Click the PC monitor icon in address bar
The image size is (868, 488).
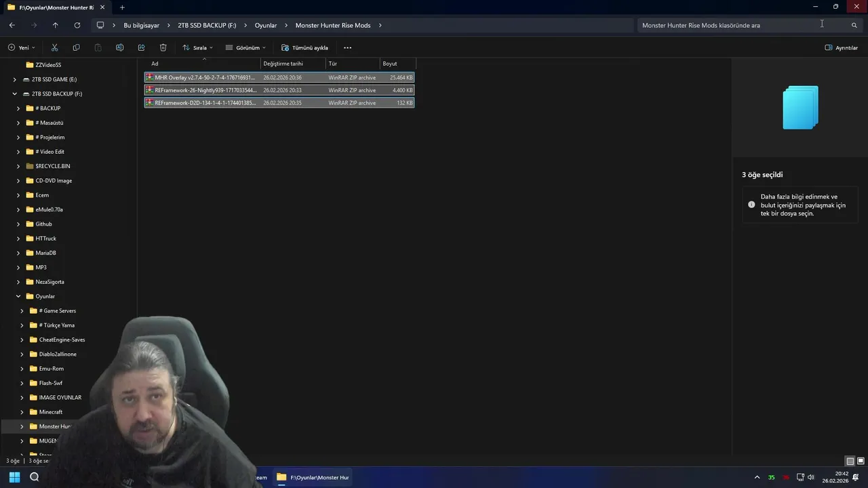(x=100, y=25)
